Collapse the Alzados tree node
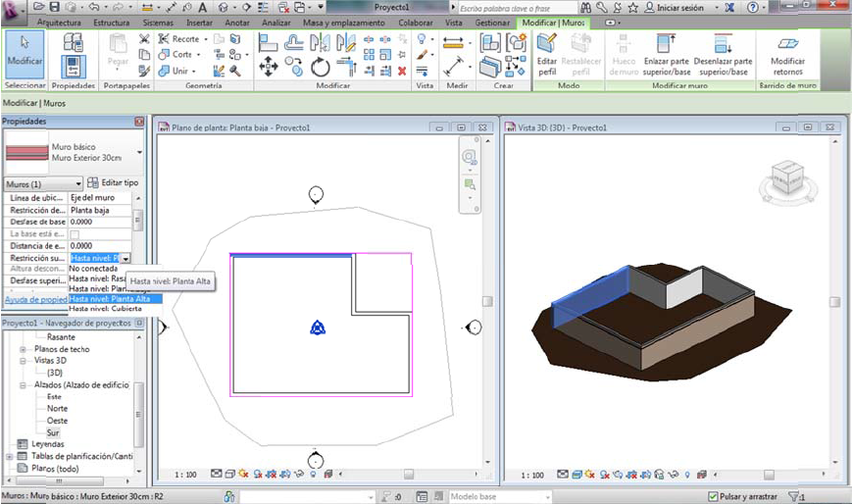Image resolution: width=852 pixels, height=504 pixels. 23,385
